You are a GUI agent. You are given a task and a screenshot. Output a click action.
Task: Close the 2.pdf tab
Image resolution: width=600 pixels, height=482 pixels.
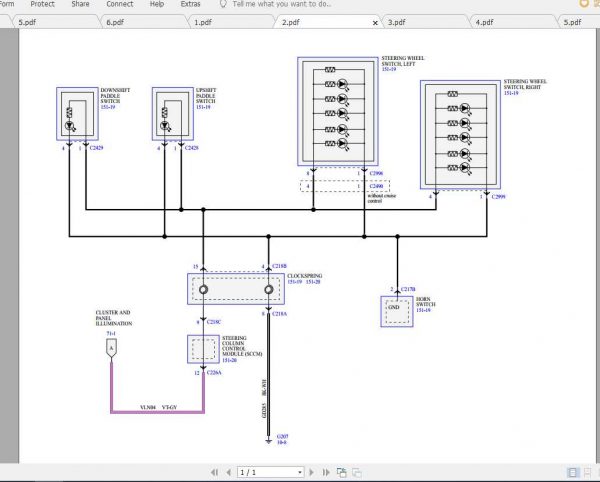tap(375, 21)
